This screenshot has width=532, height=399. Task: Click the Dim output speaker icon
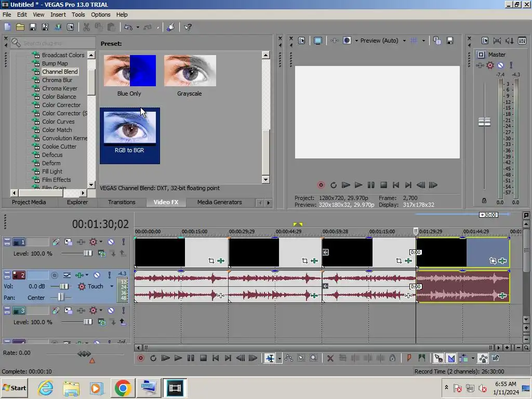click(x=510, y=41)
